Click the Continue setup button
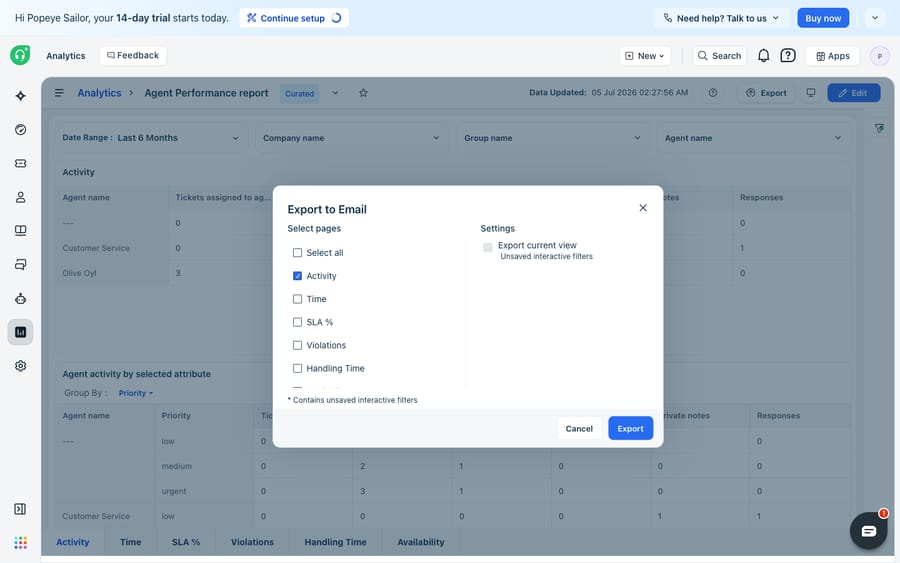The height and width of the screenshot is (563, 900). (294, 18)
